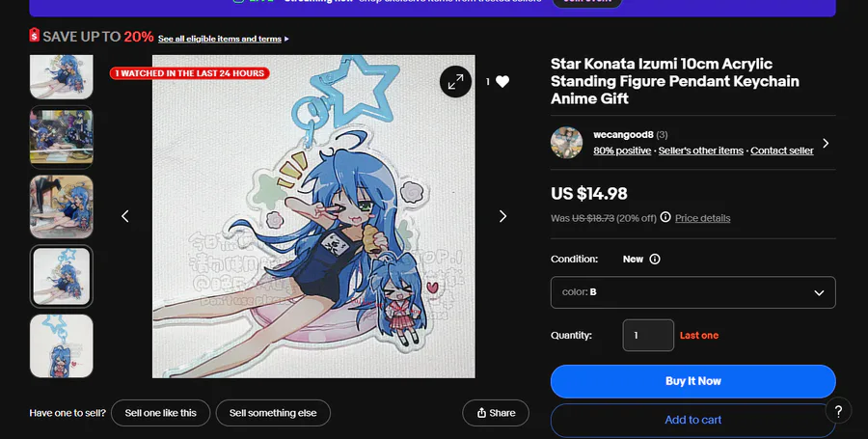
Task: Open seller details chevron arrow
Action: 826,144
